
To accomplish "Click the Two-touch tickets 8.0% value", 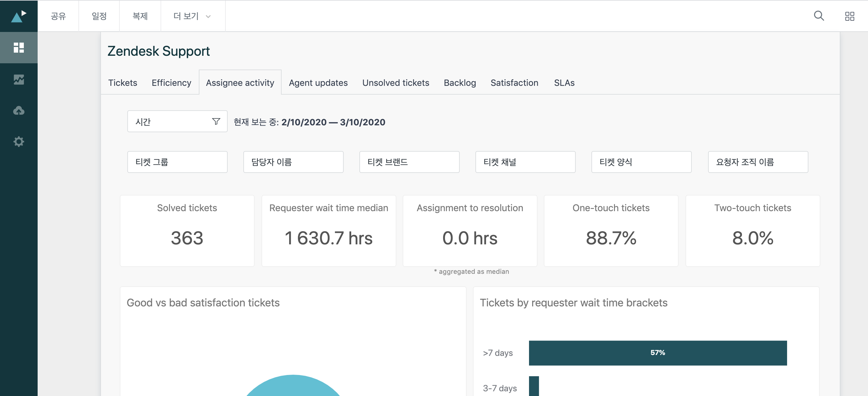I will (752, 238).
